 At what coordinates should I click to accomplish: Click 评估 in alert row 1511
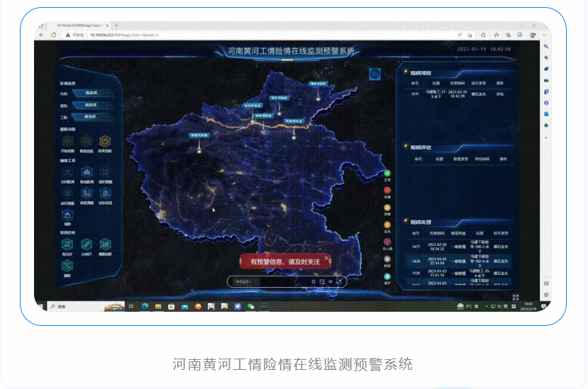[x=500, y=94]
